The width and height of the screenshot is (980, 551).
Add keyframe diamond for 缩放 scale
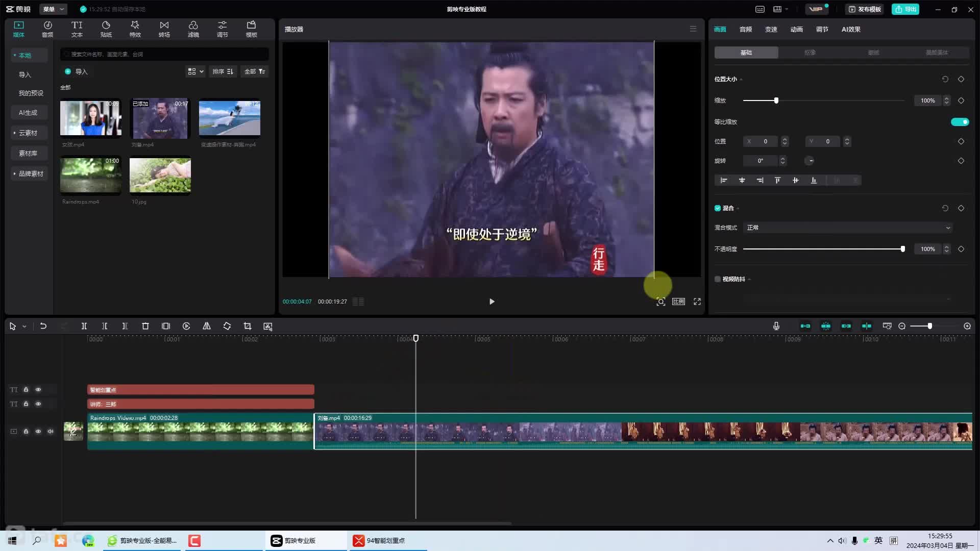click(961, 101)
